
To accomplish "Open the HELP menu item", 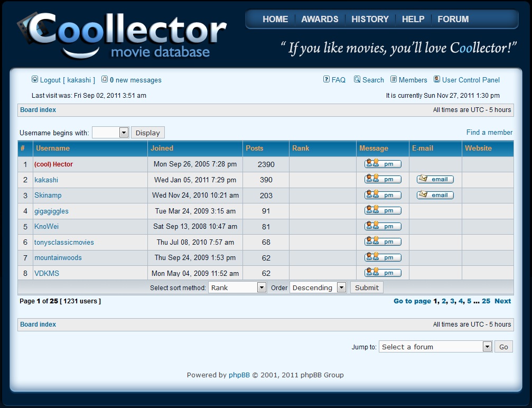I will tap(413, 19).
